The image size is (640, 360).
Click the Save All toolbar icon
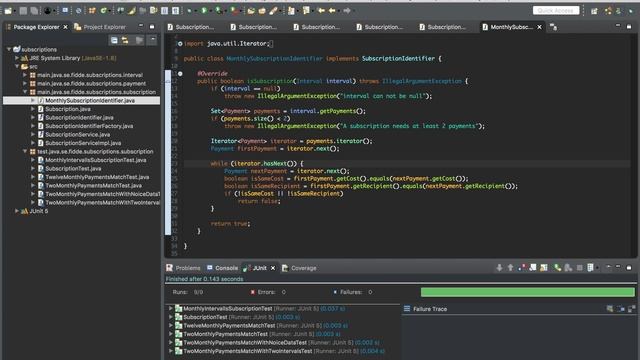click(34, 11)
